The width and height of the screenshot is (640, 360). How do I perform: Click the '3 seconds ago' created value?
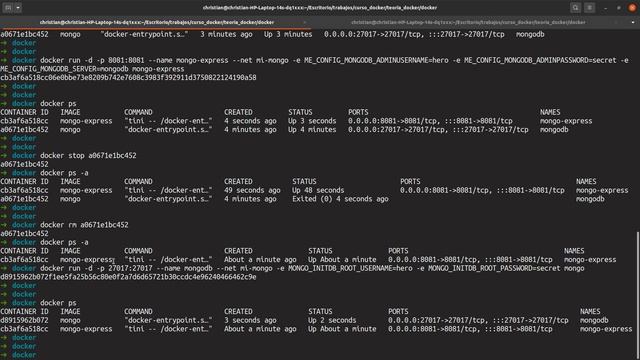(250, 320)
